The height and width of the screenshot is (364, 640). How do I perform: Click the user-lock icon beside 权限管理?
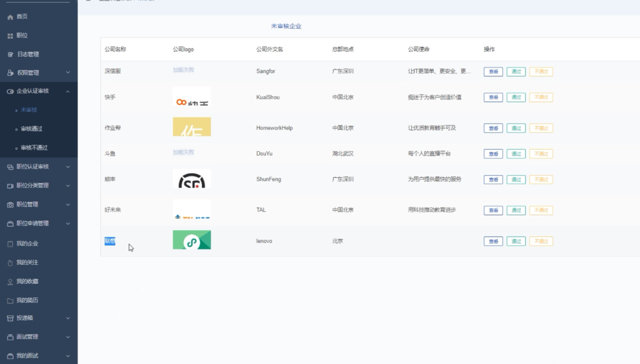[10, 73]
